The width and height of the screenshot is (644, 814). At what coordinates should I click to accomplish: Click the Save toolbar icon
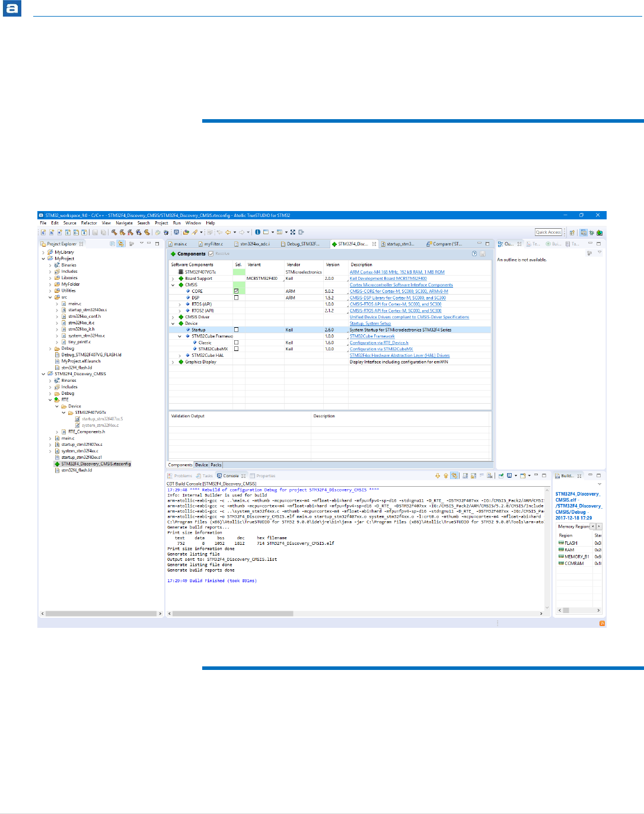(95, 232)
